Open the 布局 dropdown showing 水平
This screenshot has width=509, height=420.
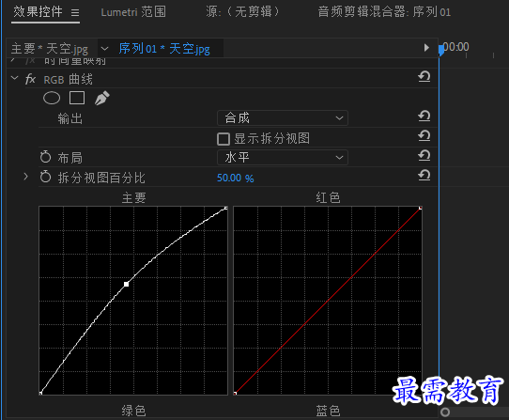click(283, 158)
